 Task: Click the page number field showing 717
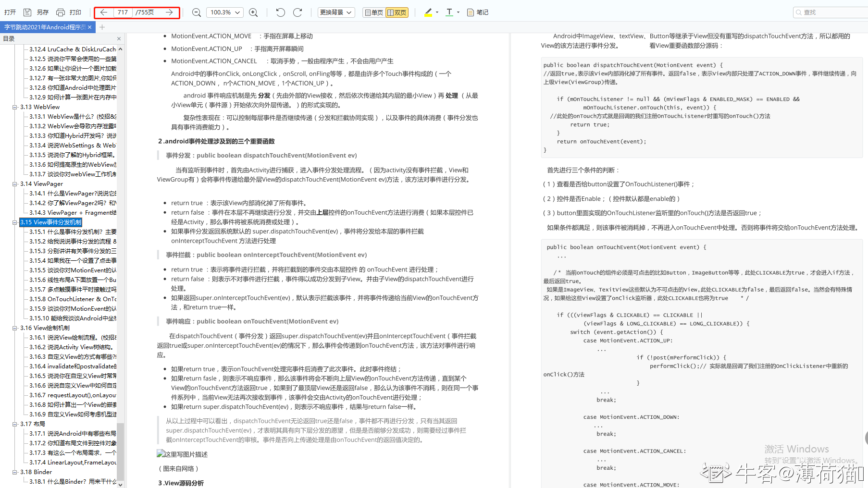(x=123, y=12)
